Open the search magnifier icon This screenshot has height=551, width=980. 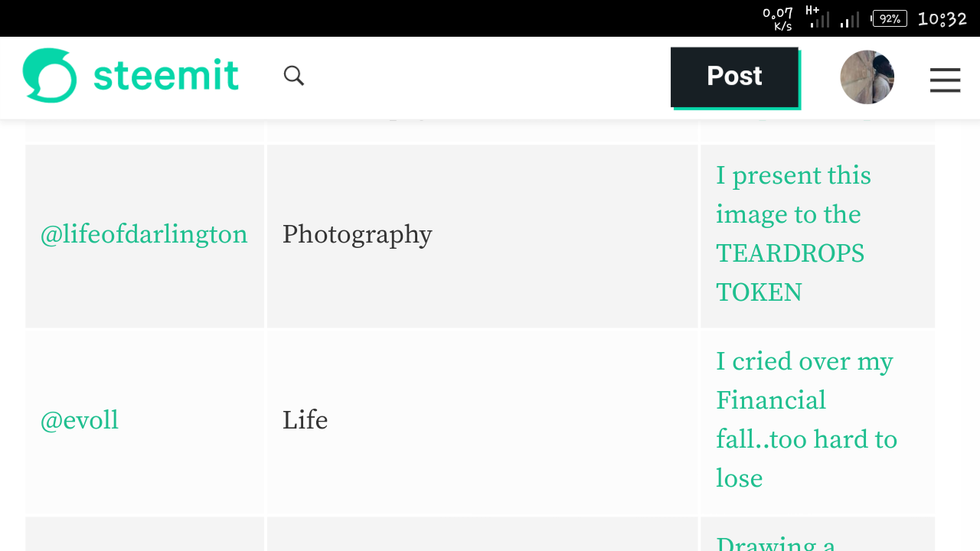click(x=294, y=75)
